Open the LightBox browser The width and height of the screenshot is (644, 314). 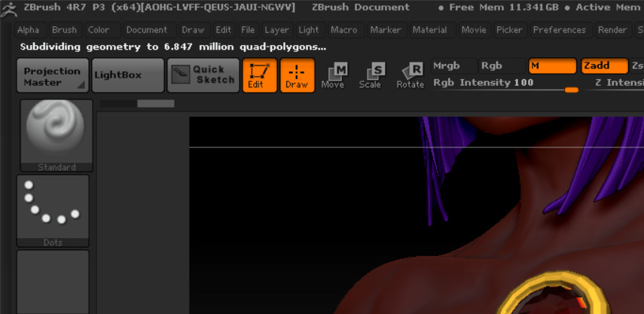coord(128,75)
